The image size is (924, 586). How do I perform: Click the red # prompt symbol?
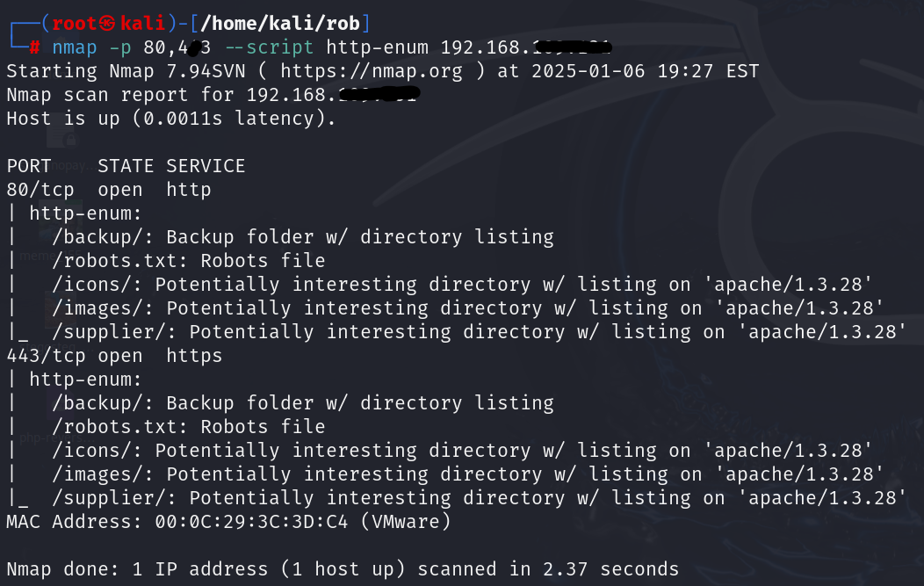35,47
